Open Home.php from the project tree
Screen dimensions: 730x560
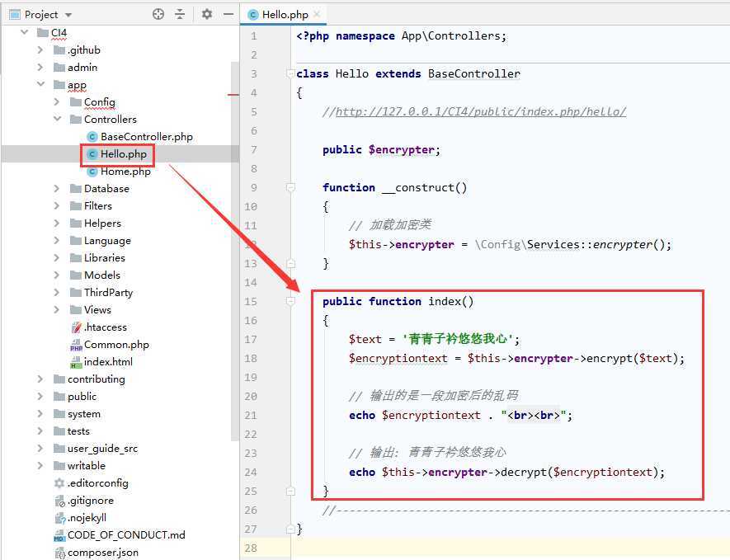click(125, 172)
